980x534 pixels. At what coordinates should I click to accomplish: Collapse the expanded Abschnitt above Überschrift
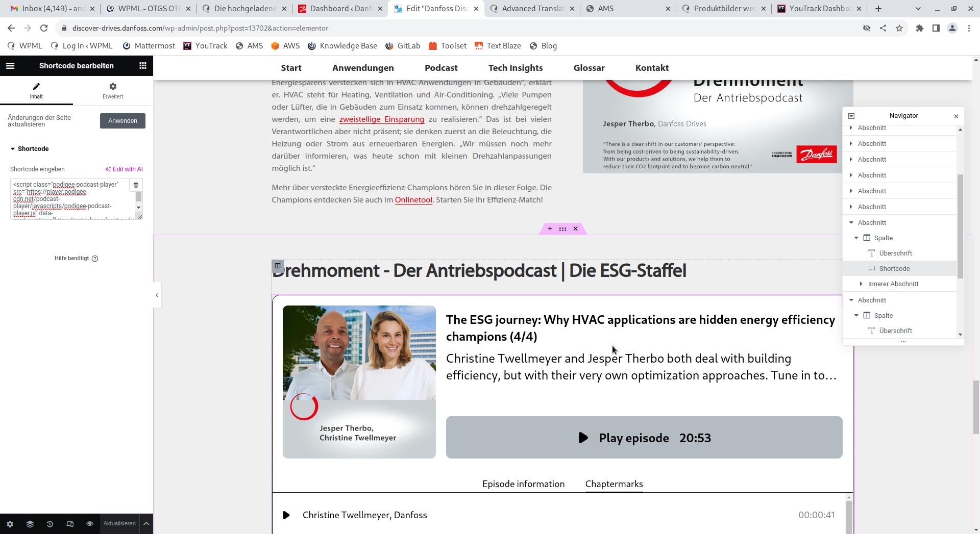[851, 223]
